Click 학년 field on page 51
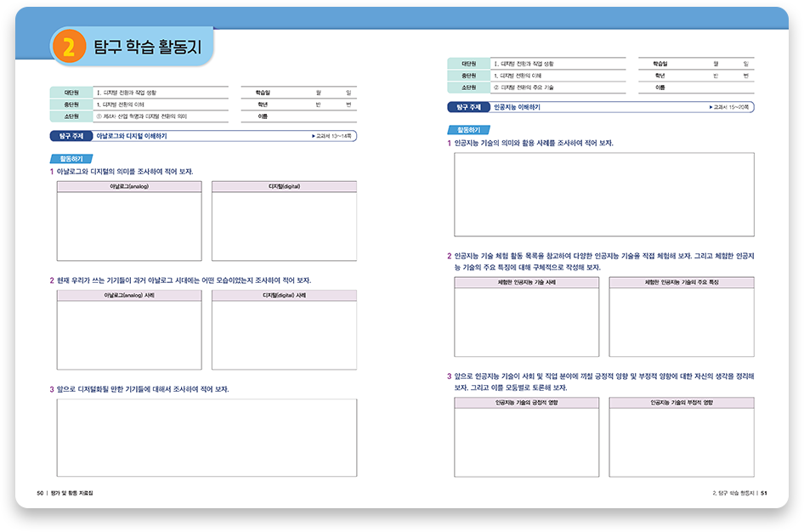The image size is (804, 532). (696, 76)
